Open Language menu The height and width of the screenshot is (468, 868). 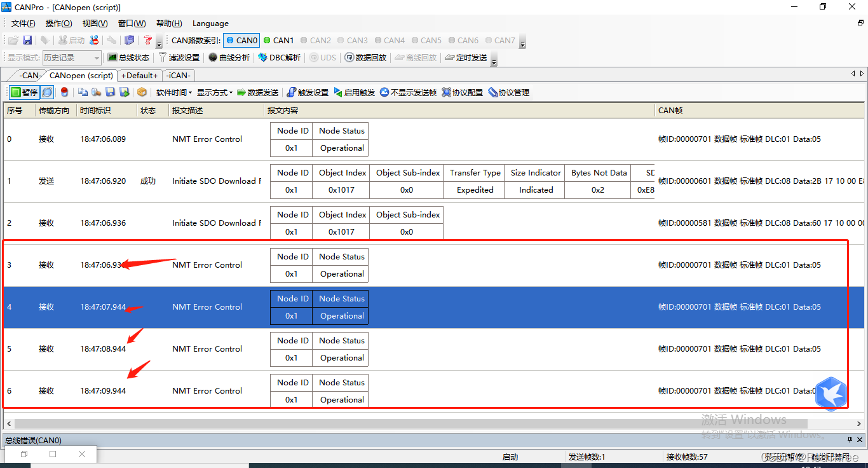coord(210,23)
